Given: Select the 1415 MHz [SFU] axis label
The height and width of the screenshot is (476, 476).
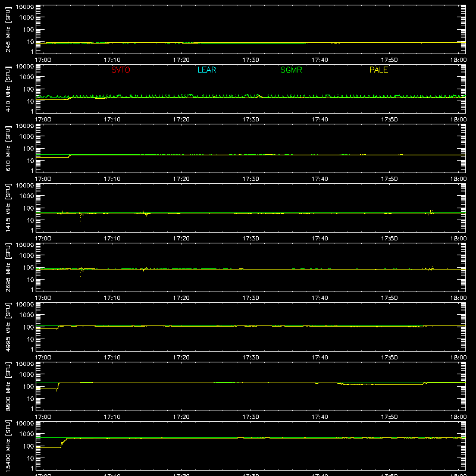Looking at the screenshot, I should coord(8,208).
